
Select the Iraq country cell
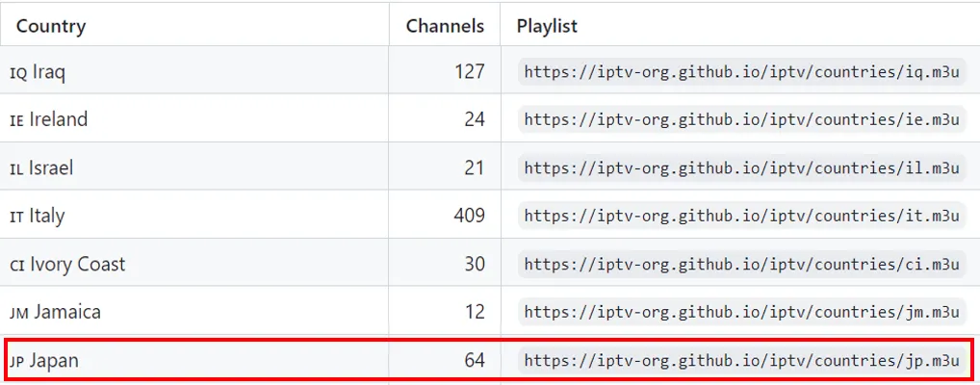pos(194,72)
